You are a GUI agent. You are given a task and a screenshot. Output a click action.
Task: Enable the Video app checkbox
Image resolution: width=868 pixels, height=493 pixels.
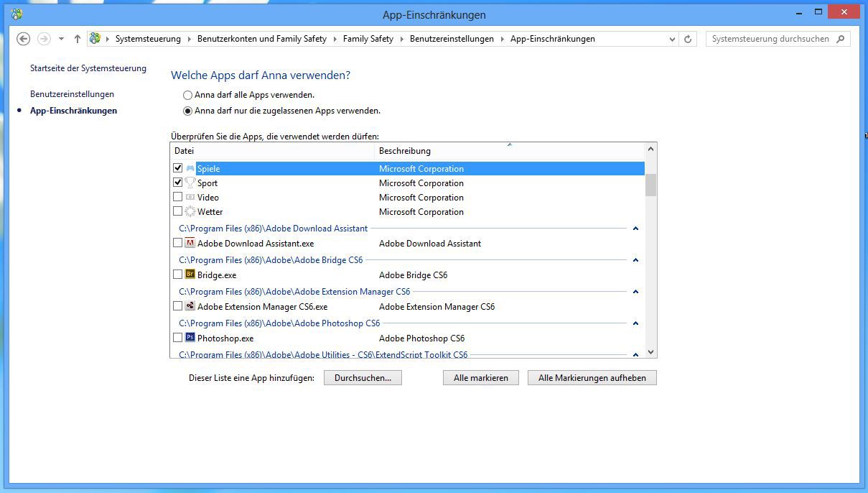[177, 197]
